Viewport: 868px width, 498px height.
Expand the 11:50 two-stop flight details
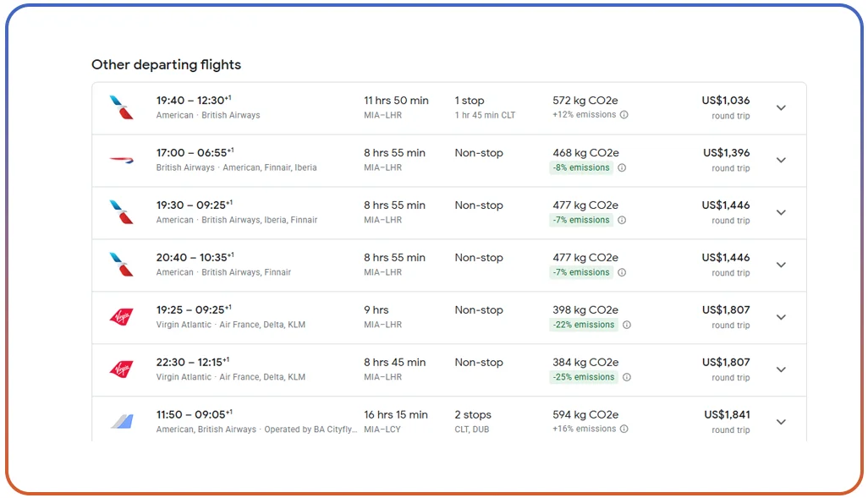(781, 421)
